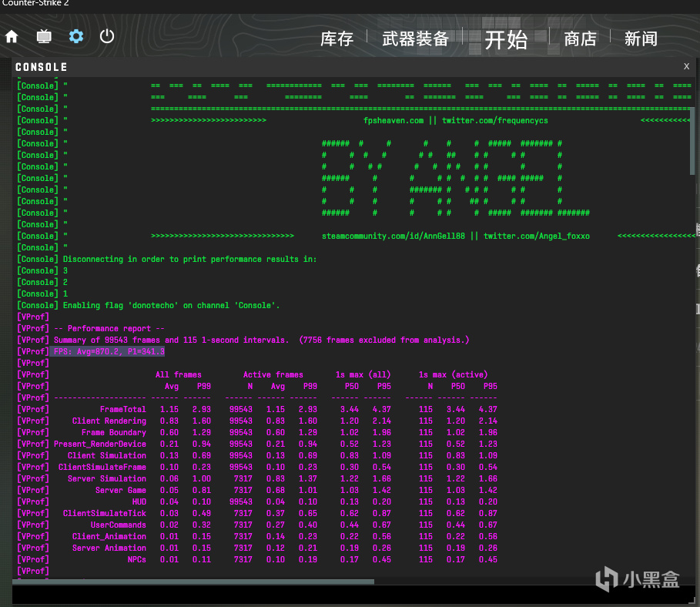Image resolution: width=700 pixels, height=607 pixels.
Task: Click the 'UserCommands' row label
Action: [x=119, y=525]
